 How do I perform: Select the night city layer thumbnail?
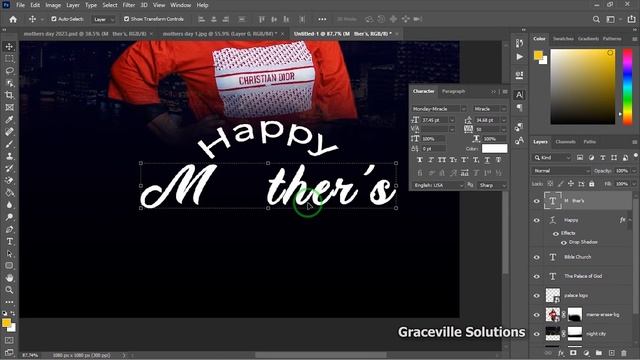coord(553,333)
